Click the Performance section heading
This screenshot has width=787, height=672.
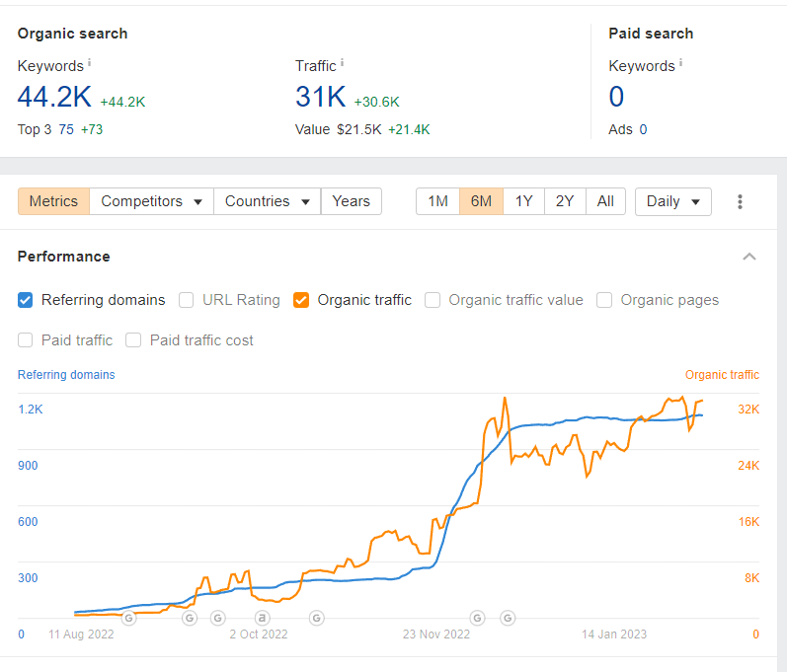click(64, 257)
